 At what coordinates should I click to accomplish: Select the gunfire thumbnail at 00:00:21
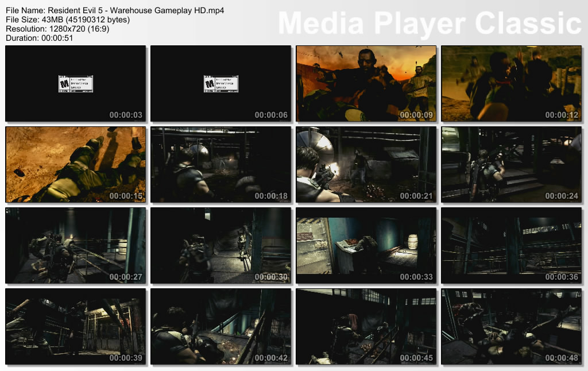[x=366, y=165]
